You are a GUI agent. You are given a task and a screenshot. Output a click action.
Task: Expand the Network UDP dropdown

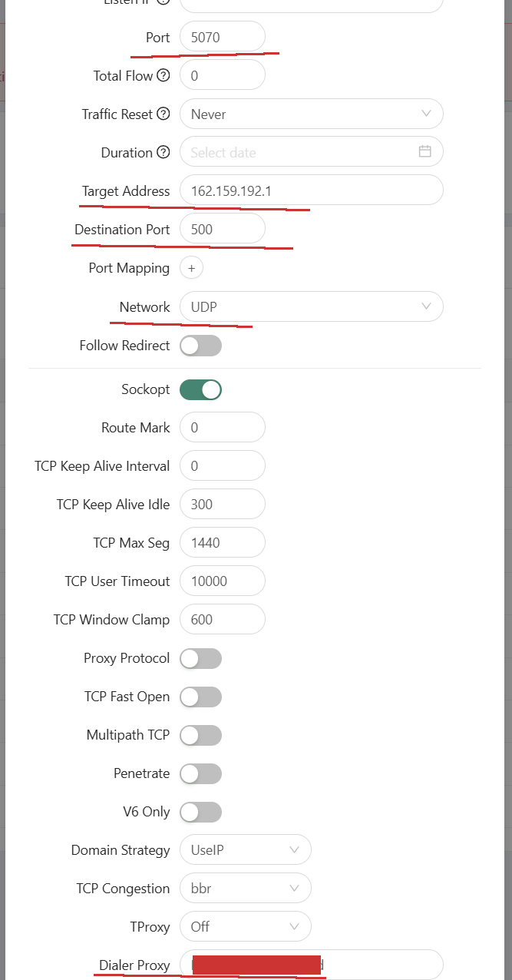click(311, 307)
